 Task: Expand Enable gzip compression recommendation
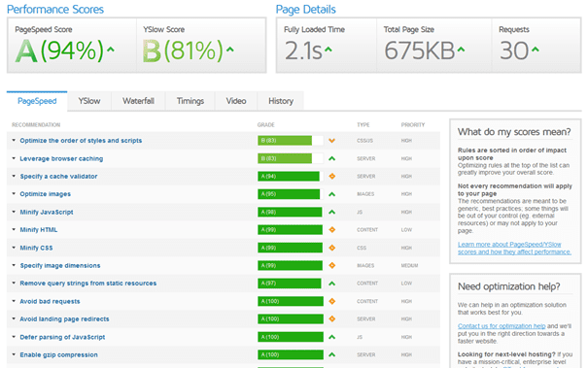tap(14, 354)
